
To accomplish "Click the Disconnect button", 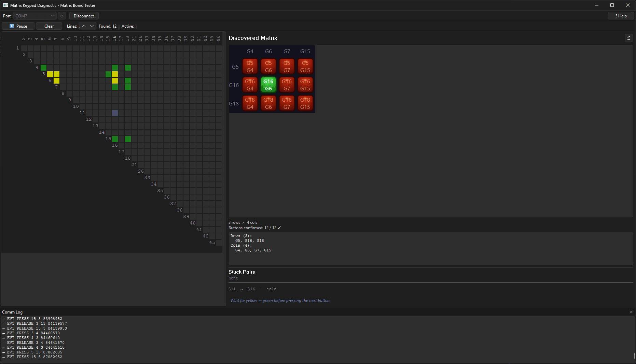I will click(x=84, y=16).
